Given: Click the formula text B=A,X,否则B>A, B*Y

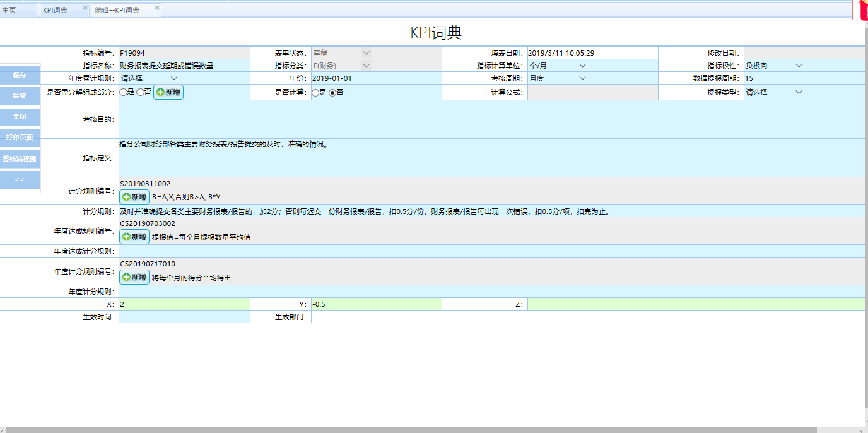Looking at the screenshot, I should 186,197.
